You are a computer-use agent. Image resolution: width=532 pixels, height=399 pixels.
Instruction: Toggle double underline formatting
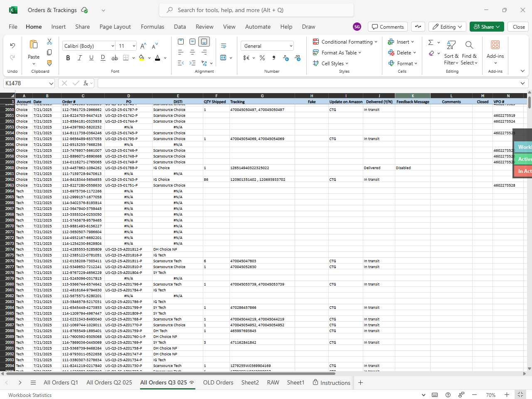click(x=103, y=58)
